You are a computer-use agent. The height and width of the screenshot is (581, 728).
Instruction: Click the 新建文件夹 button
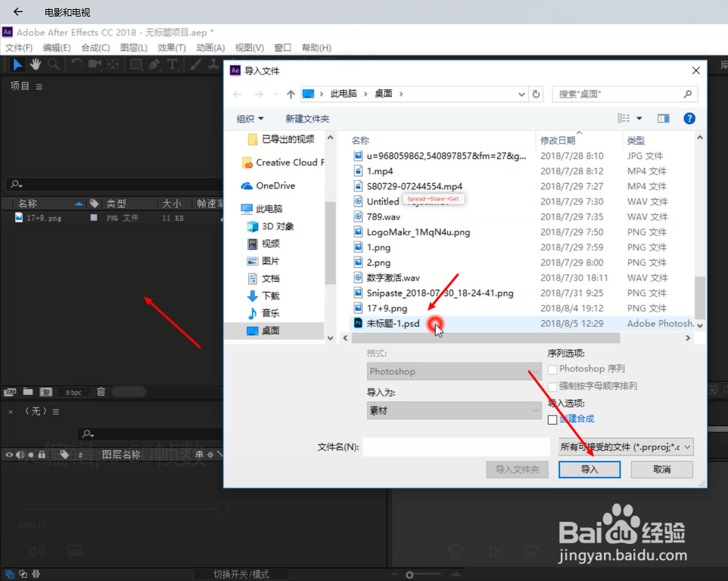(307, 119)
